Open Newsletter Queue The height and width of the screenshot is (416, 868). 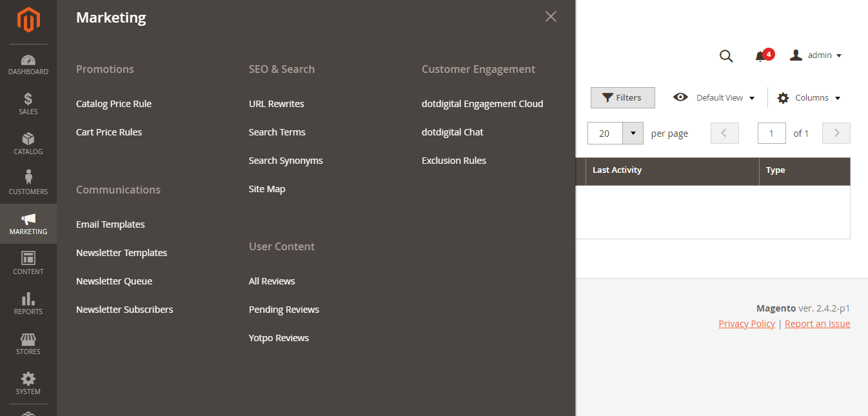[114, 281]
